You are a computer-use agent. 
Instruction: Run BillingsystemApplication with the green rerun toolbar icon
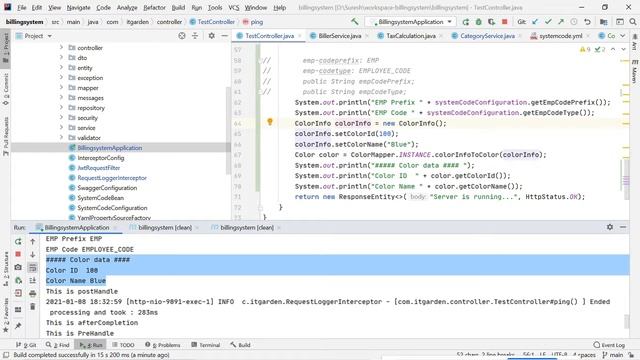[465, 22]
